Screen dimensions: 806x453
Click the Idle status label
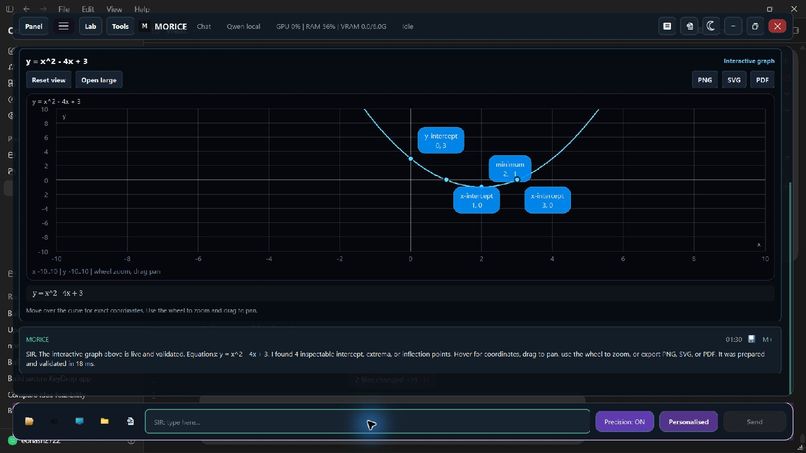408,26
